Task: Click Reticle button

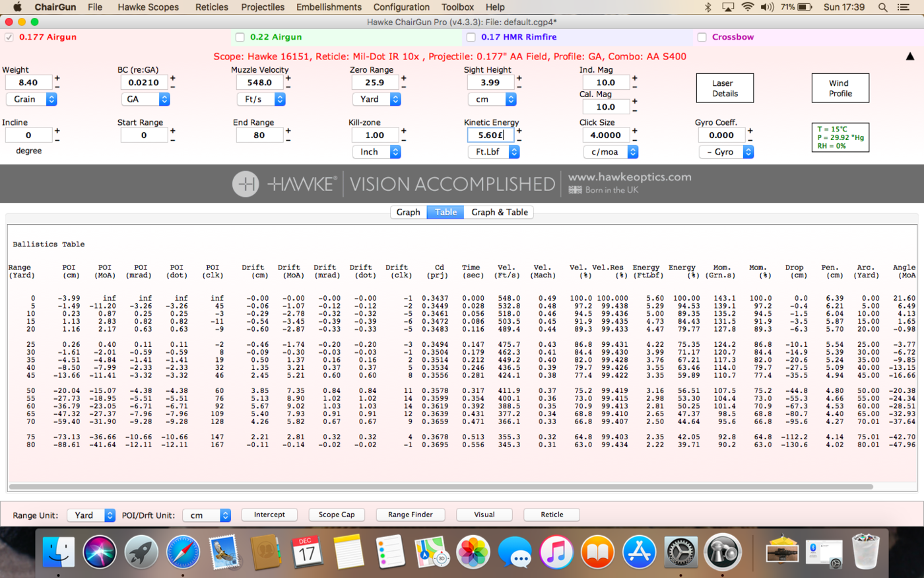Action: (x=552, y=515)
